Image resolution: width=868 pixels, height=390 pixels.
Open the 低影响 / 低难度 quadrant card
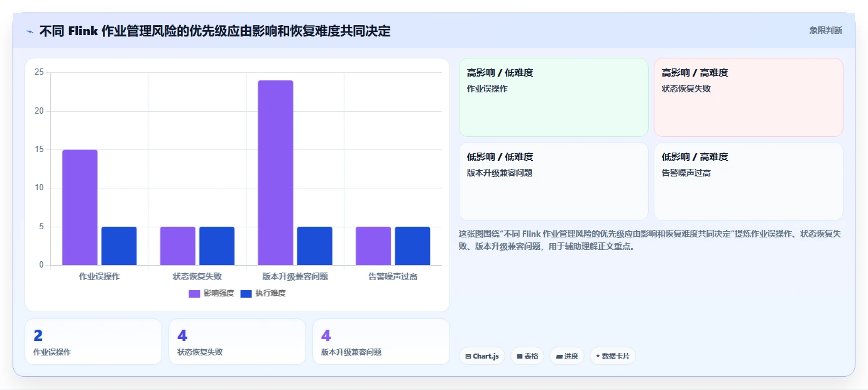pyautogui.click(x=553, y=181)
